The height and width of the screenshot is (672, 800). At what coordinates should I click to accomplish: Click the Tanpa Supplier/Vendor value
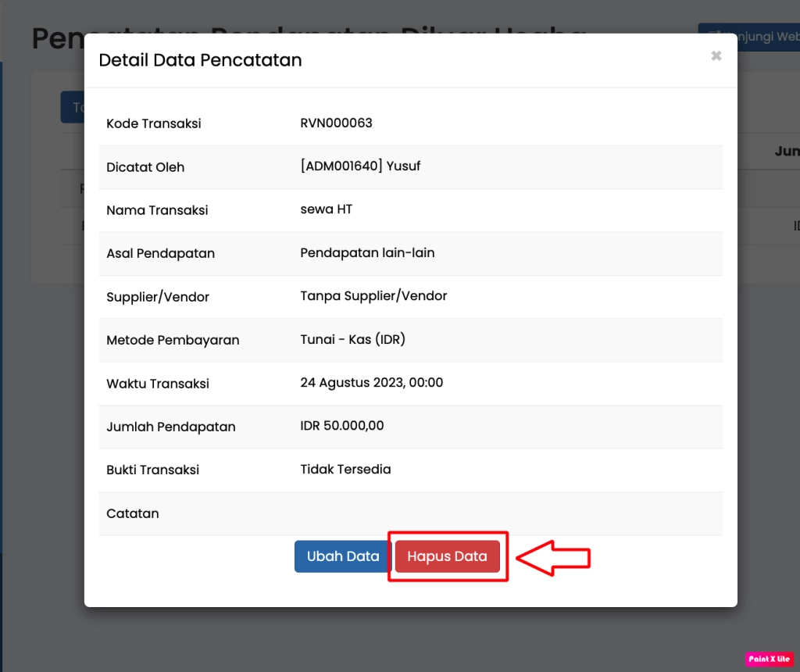tap(373, 296)
